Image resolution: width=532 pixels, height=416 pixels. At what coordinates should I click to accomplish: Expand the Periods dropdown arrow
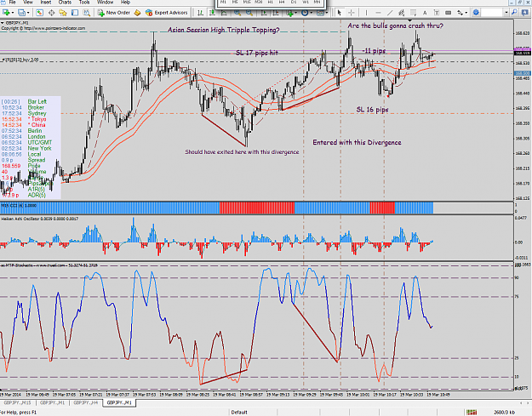coord(312,13)
